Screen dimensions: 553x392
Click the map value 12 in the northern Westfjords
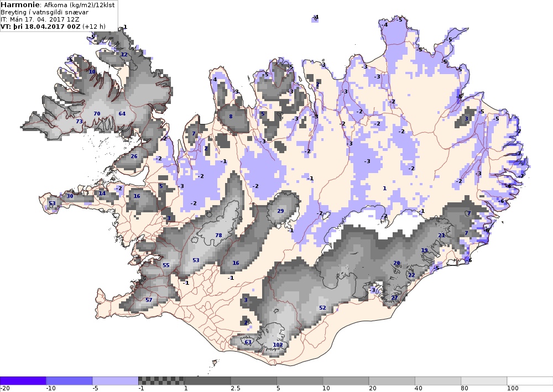tap(124, 54)
